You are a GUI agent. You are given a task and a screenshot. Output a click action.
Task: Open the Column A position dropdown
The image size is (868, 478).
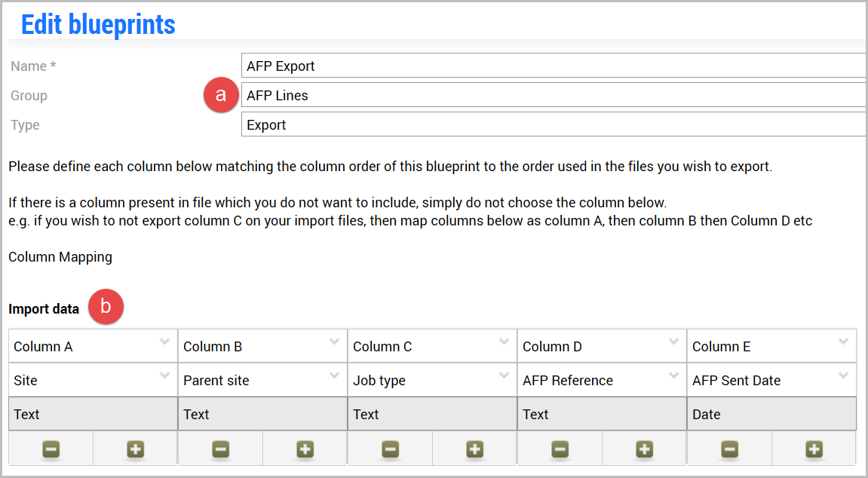tap(93, 346)
